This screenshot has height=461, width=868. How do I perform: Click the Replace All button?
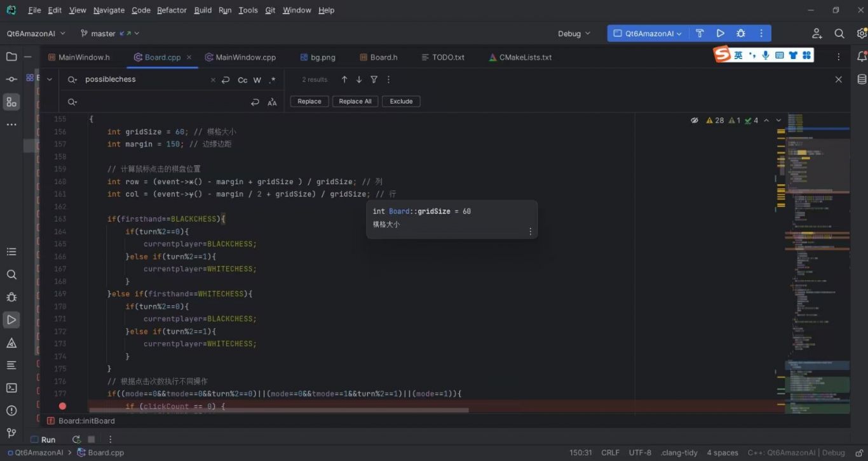(355, 102)
